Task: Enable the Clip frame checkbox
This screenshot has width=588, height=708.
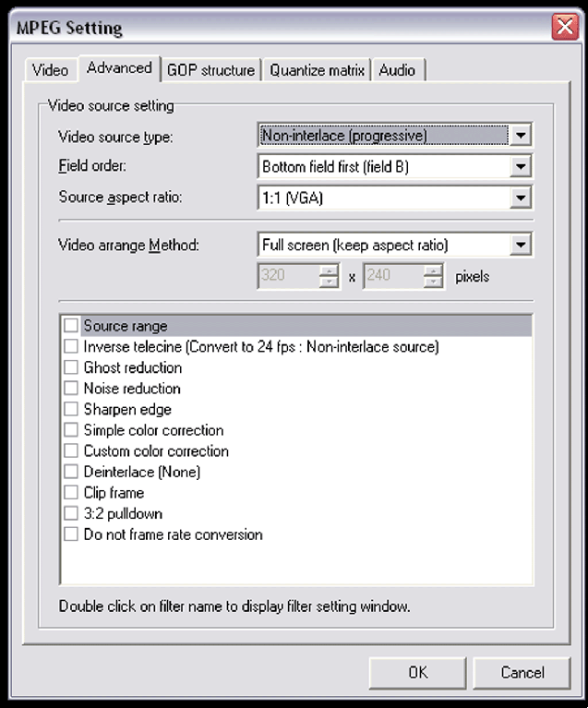Action: click(x=71, y=492)
